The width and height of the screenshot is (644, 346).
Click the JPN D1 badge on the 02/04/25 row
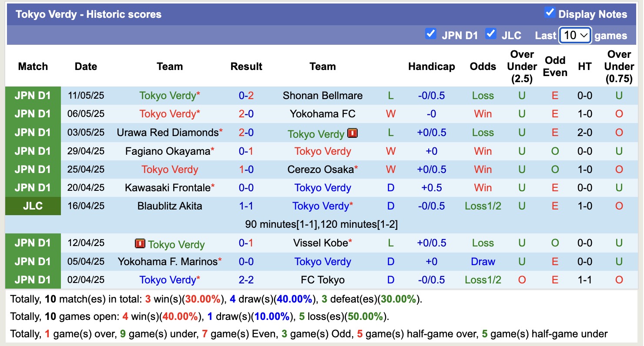pyautogui.click(x=33, y=280)
